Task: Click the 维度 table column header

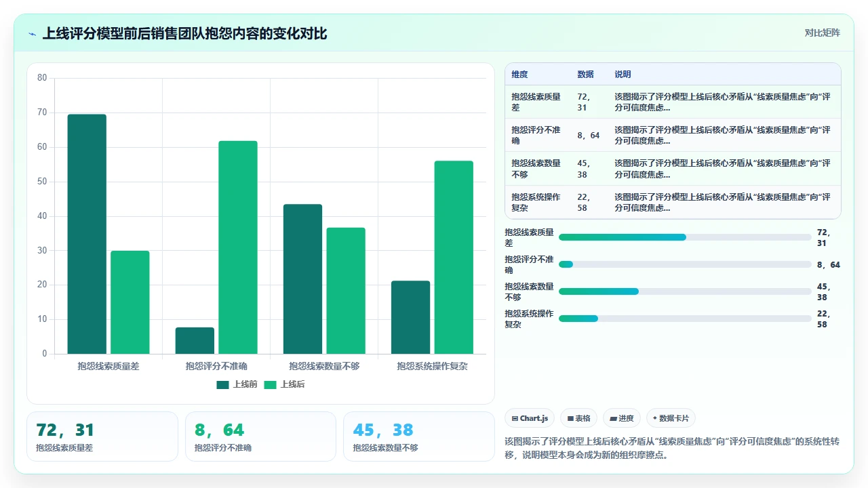Action: pos(520,75)
